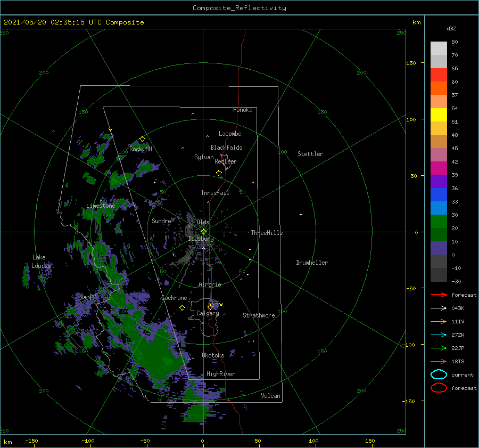Select the bright green 20-30 dBZ swatch
Viewport: 479px width, 448px height.
[439, 221]
